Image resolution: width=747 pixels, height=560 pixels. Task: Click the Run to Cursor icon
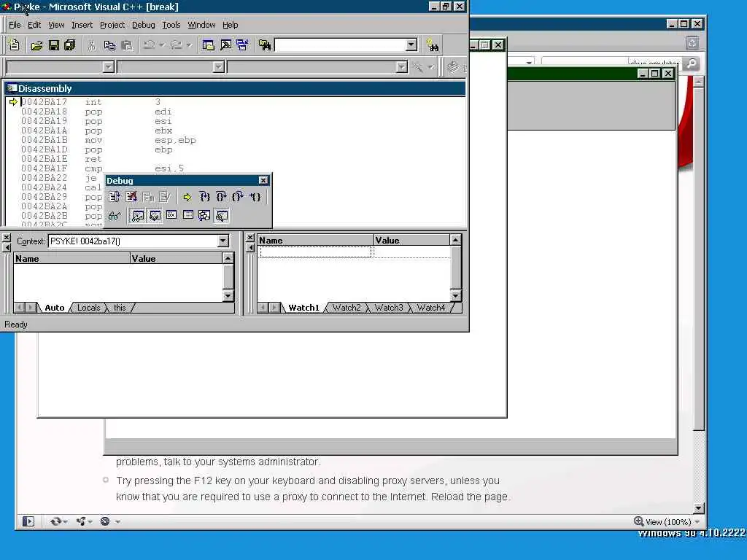255,197
